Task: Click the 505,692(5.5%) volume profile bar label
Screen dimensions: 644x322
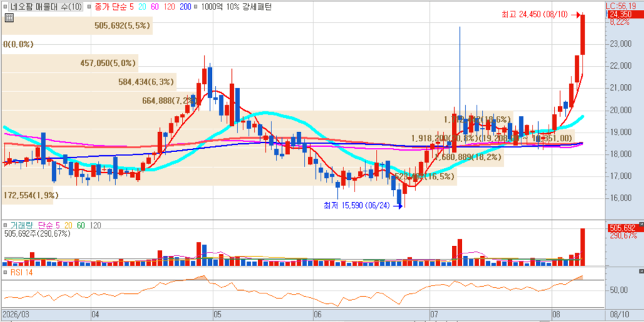Action: [123, 25]
